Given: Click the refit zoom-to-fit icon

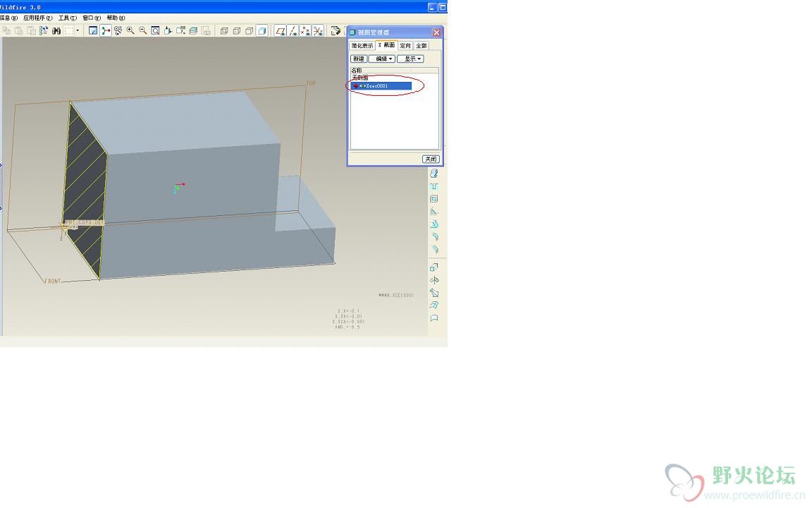Looking at the screenshot, I should tap(155, 31).
